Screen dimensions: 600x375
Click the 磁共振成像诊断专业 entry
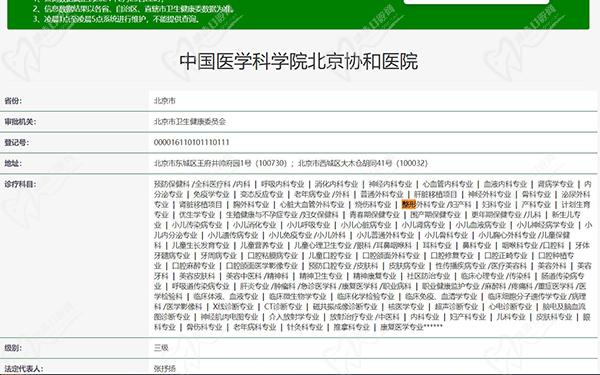345,307
